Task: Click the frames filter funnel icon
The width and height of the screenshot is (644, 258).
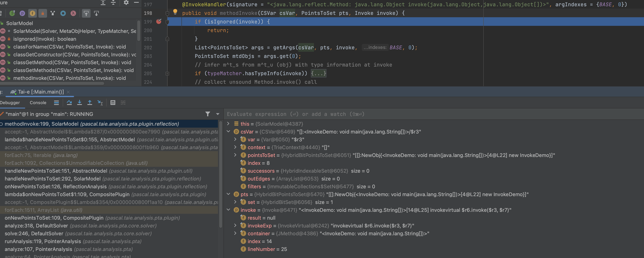Action: click(208, 114)
